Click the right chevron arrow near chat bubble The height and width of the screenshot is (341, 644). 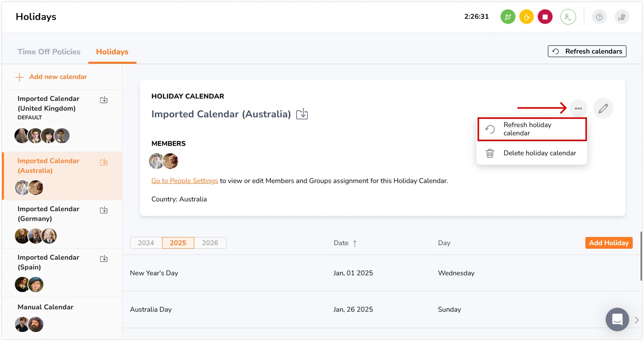(x=637, y=320)
